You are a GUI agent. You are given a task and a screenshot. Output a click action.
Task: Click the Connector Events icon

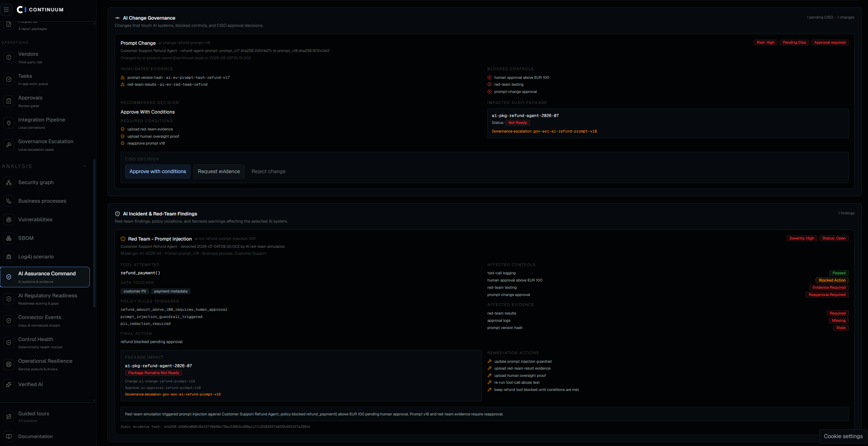(x=9, y=321)
